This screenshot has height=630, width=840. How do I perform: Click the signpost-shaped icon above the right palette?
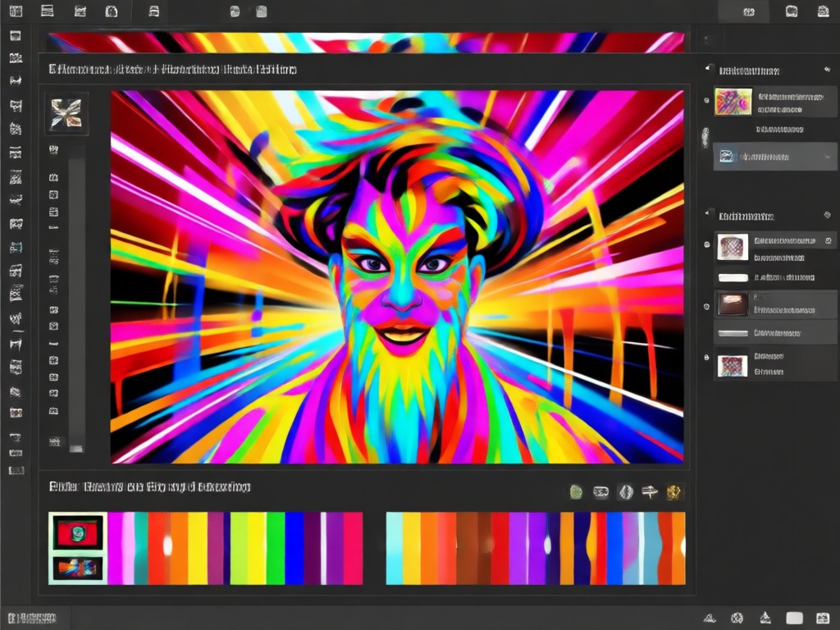pyautogui.click(x=650, y=491)
